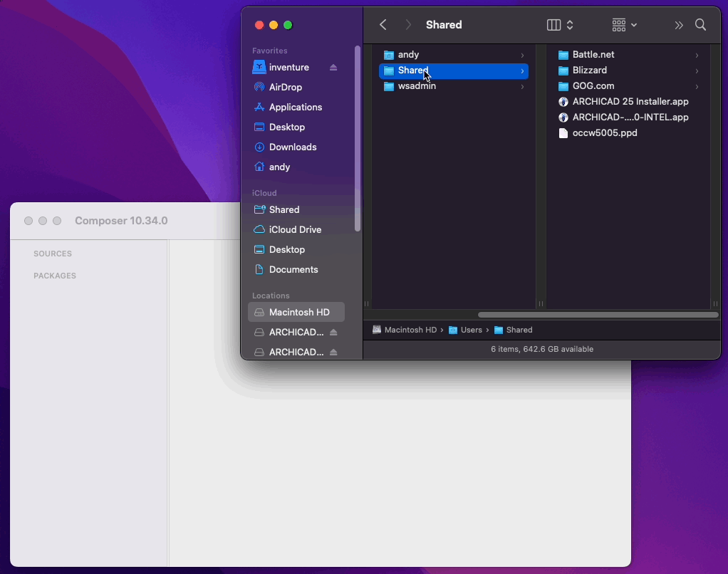Select the occw5005.ppd document
The height and width of the screenshot is (574, 728).
(x=605, y=132)
